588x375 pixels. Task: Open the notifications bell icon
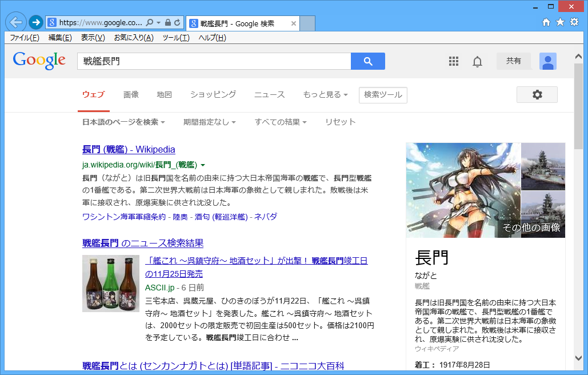click(x=477, y=62)
